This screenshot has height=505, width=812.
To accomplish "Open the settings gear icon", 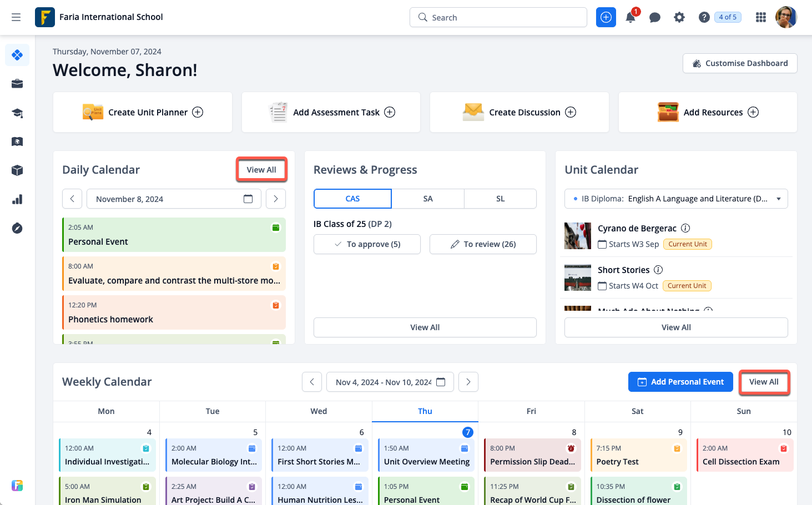I will tap(679, 18).
